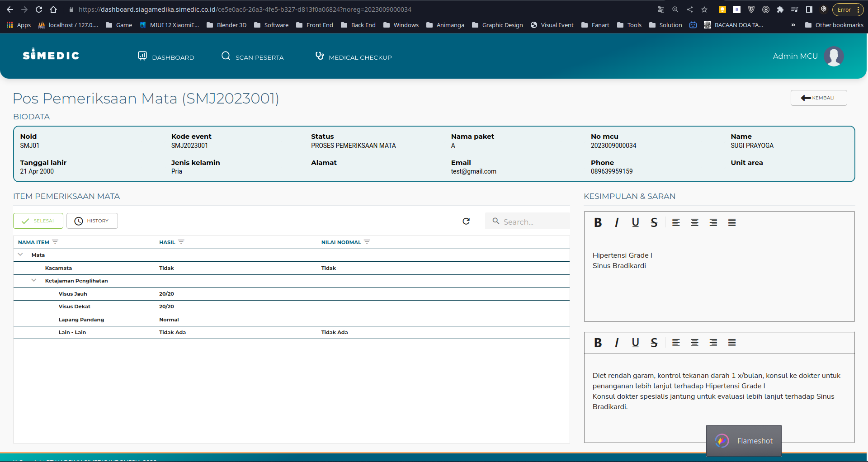Right align text in the Saran editor
This screenshot has height=462, width=868.
click(713, 343)
